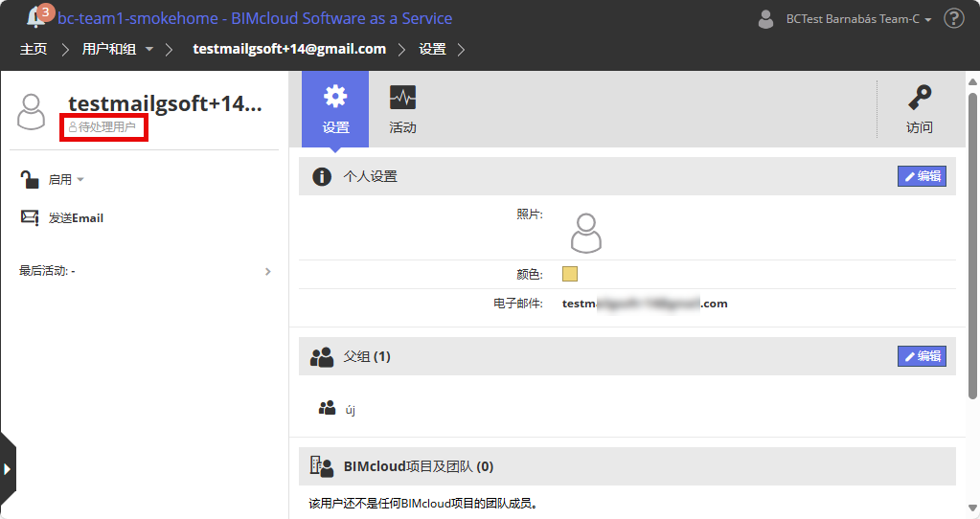
Task: Click the group icon next to új
Action: click(x=327, y=409)
